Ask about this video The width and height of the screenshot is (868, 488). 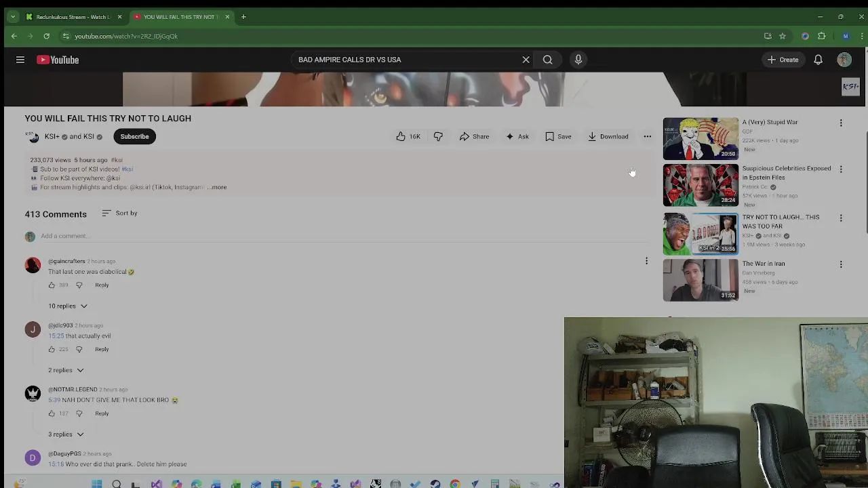517,136
